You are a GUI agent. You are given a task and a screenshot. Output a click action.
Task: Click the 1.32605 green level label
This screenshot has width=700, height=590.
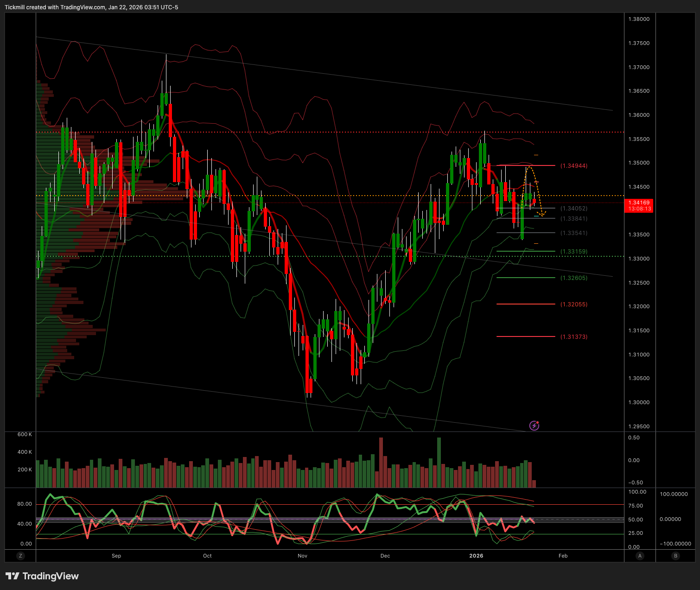(573, 278)
